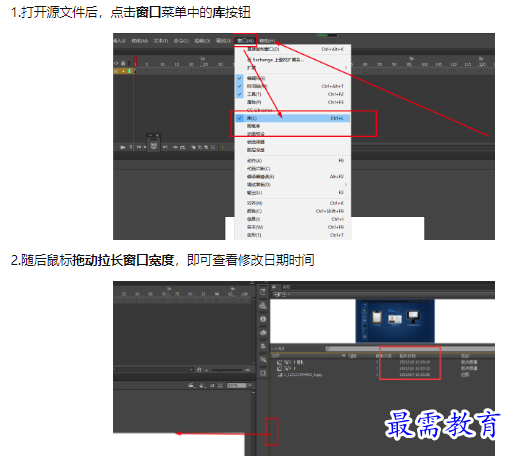
Task: Select the first library item row
Action: pyautogui.click(x=383, y=362)
